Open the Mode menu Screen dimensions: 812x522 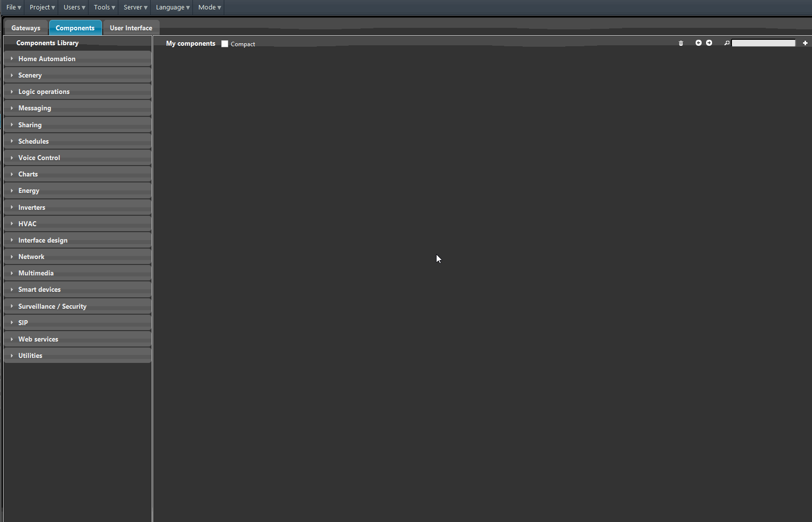[x=209, y=7]
